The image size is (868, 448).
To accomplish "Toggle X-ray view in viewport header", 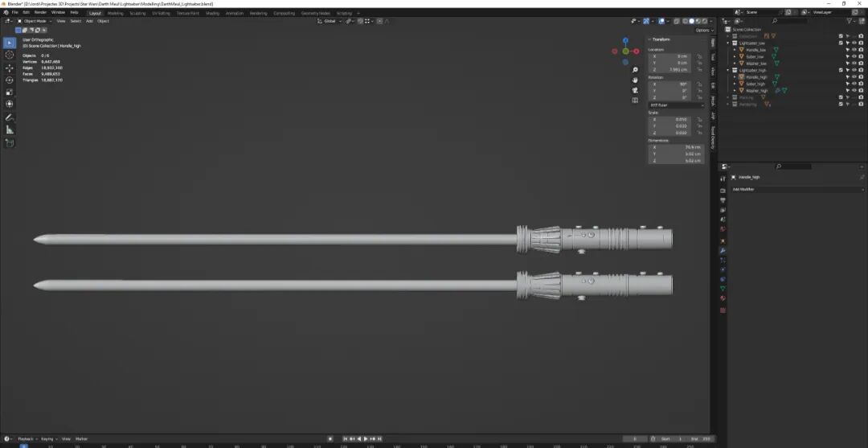I will tap(676, 21).
